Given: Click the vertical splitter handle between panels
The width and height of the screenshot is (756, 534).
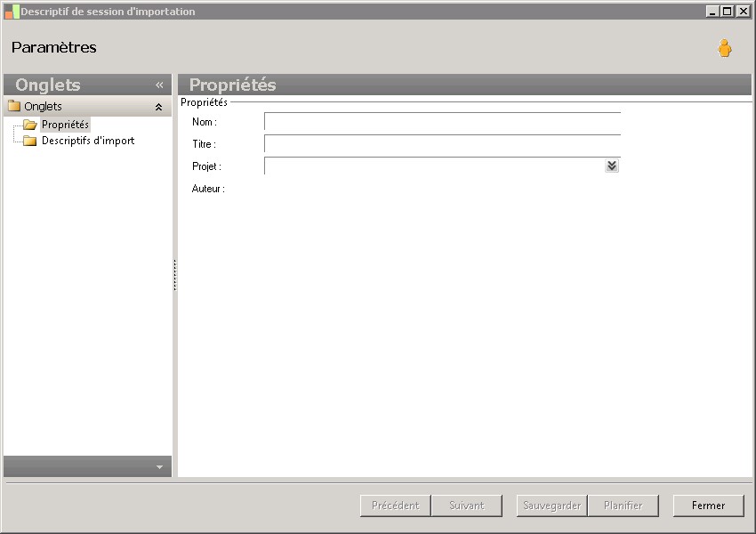Looking at the screenshot, I should [x=174, y=275].
